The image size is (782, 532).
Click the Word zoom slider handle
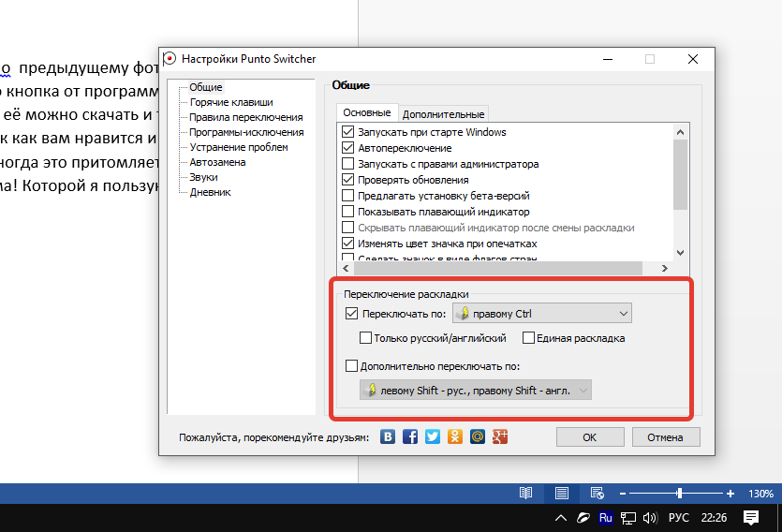(679, 494)
